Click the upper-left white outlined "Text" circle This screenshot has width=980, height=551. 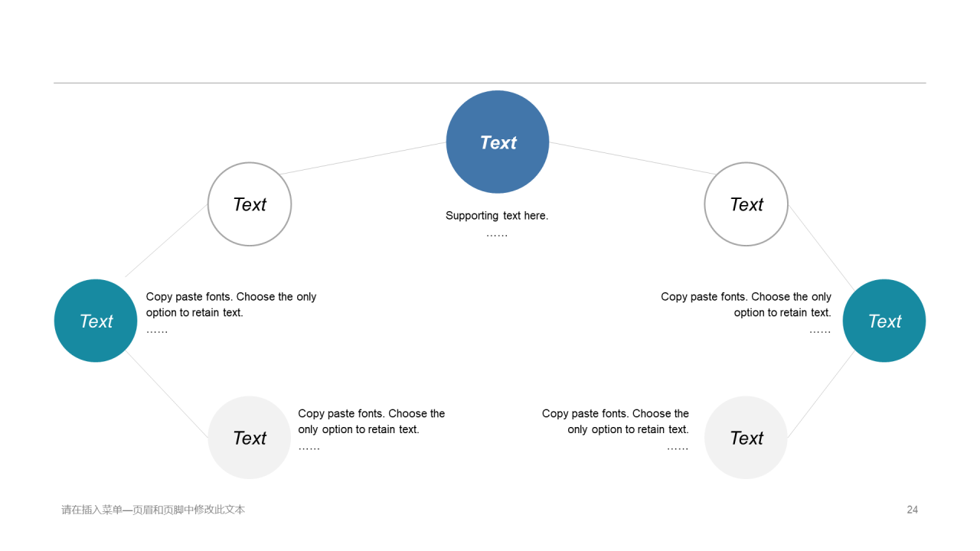tap(250, 204)
